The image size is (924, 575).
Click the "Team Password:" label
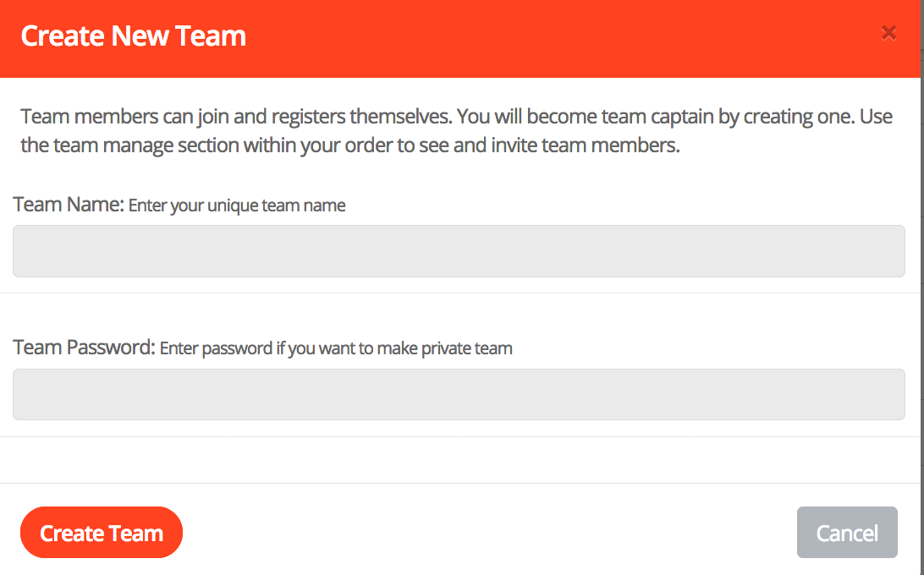pyautogui.click(x=85, y=348)
